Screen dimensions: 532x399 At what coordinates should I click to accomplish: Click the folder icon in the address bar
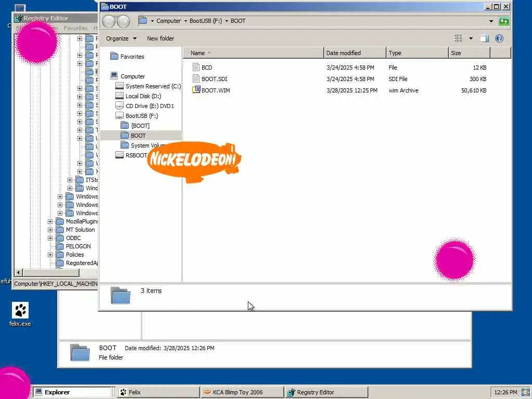tap(143, 21)
